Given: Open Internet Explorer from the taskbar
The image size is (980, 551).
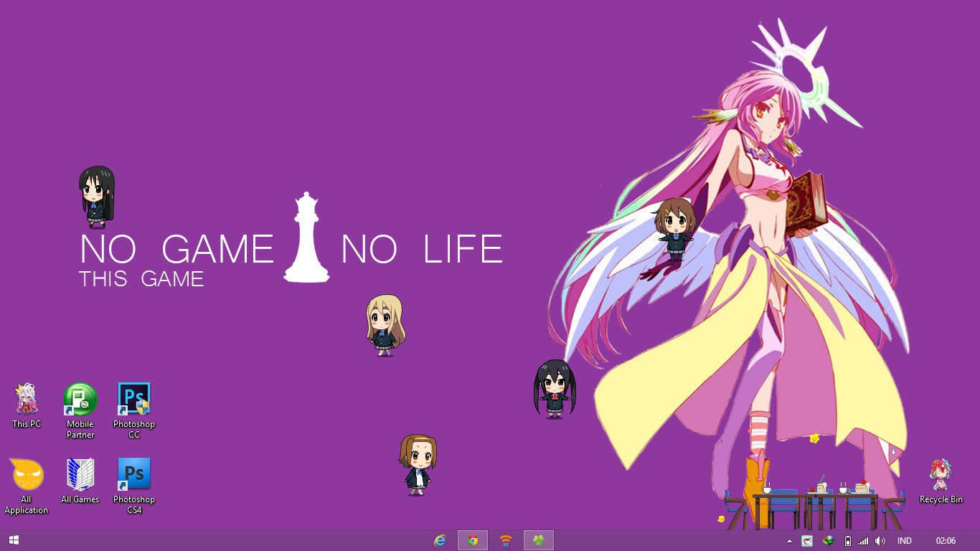Looking at the screenshot, I should click(440, 540).
